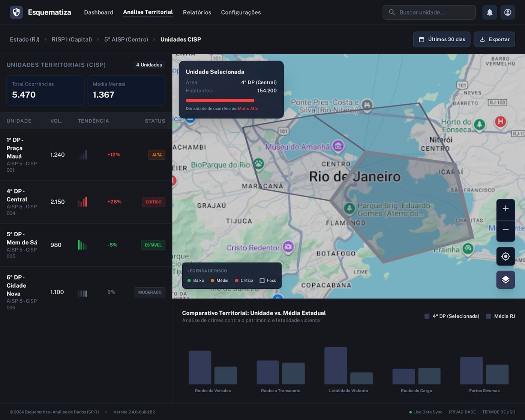
Task: Navigate to RISP I (Capital) breadcrumb
Action: pyautogui.click(x=72, y=39)
